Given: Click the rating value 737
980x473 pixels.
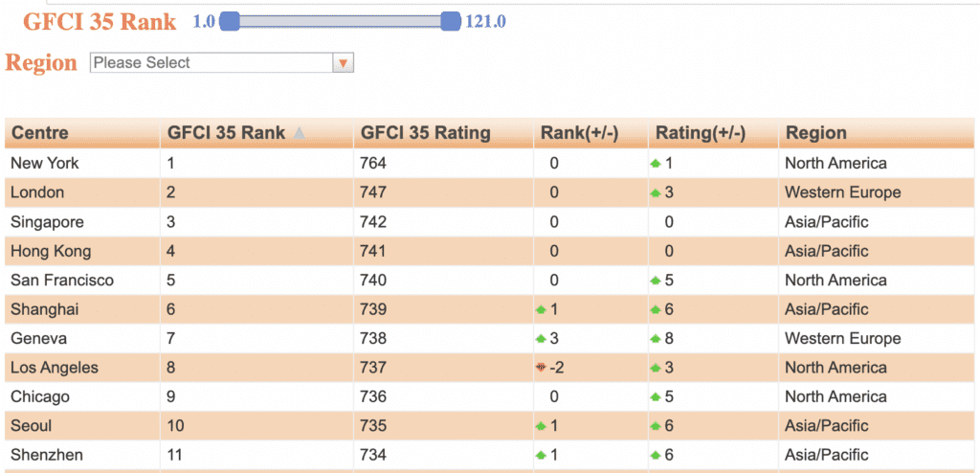Looking at the screenshot, I should click(x=373, y=368).
